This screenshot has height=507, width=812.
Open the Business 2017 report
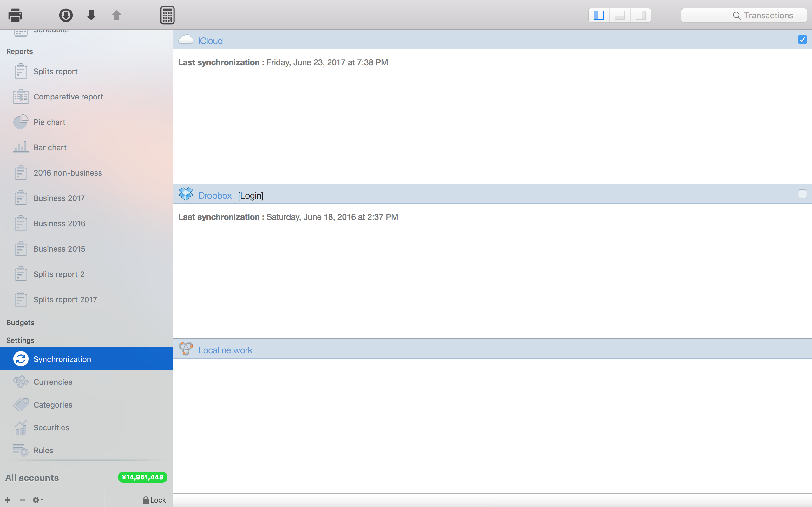pos(59,198)
